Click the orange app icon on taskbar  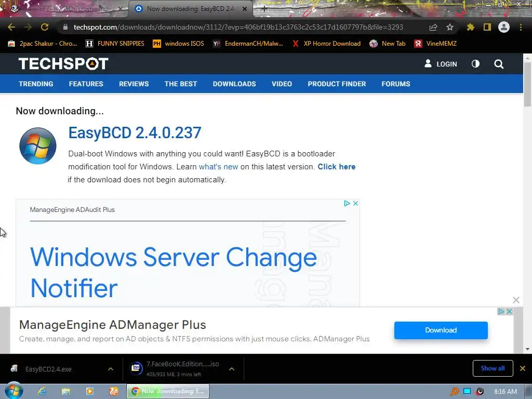[x=114, y=391]
